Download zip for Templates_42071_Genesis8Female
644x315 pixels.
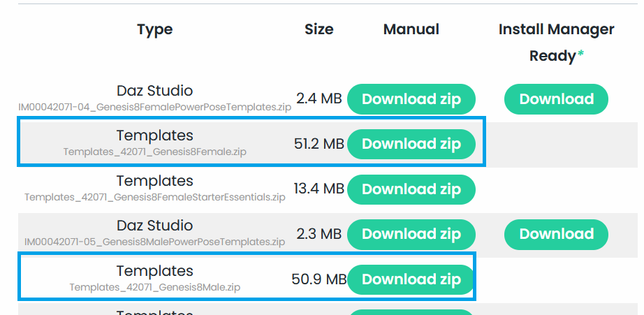tap(411, 144)
